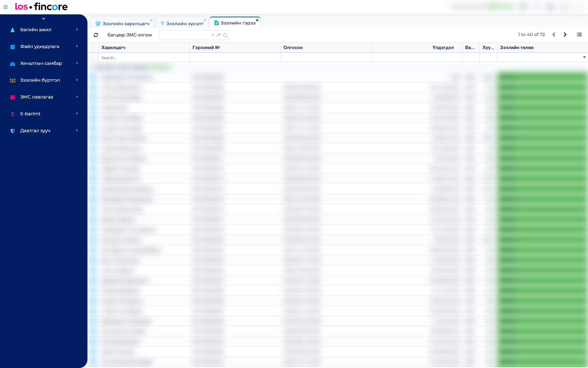
Task: Expand the Хяналтын самбар menu chevron
Action: pyautogui.click(x=77, y=63)
